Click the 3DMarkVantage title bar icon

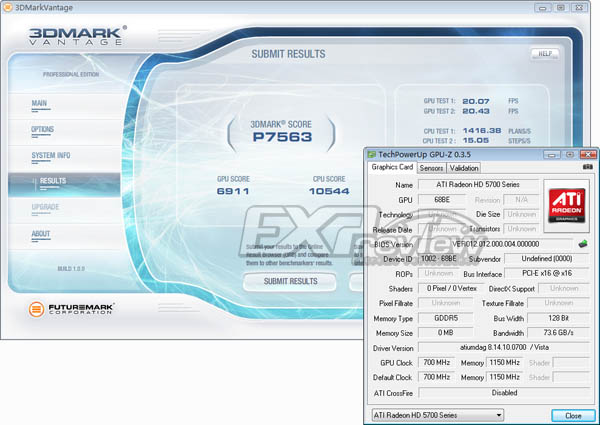[7, 7]
